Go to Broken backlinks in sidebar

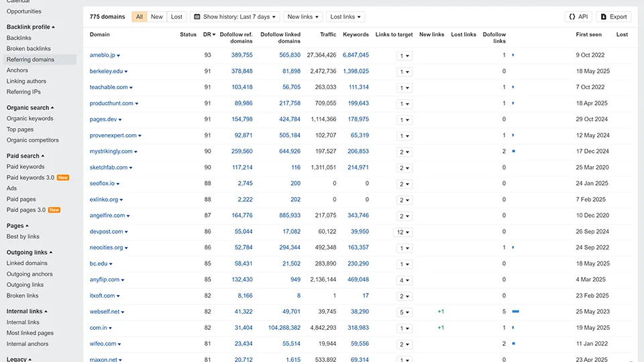coord(28,49)
